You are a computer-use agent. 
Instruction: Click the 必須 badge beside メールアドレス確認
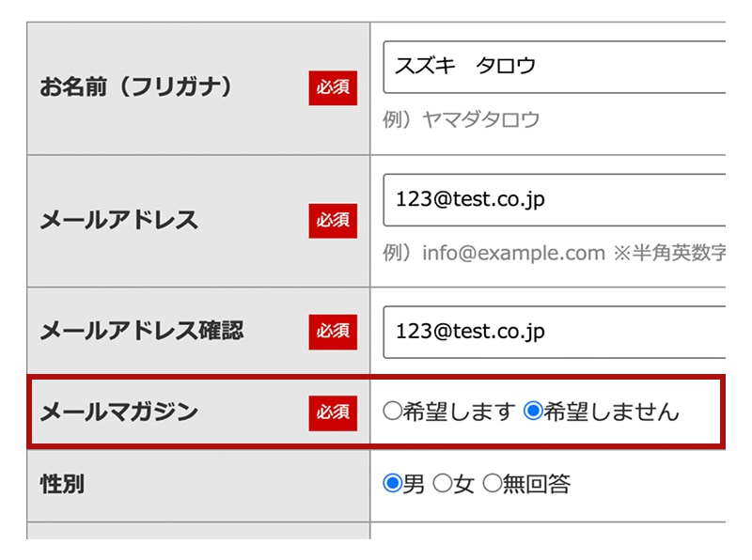coord(333,331)
